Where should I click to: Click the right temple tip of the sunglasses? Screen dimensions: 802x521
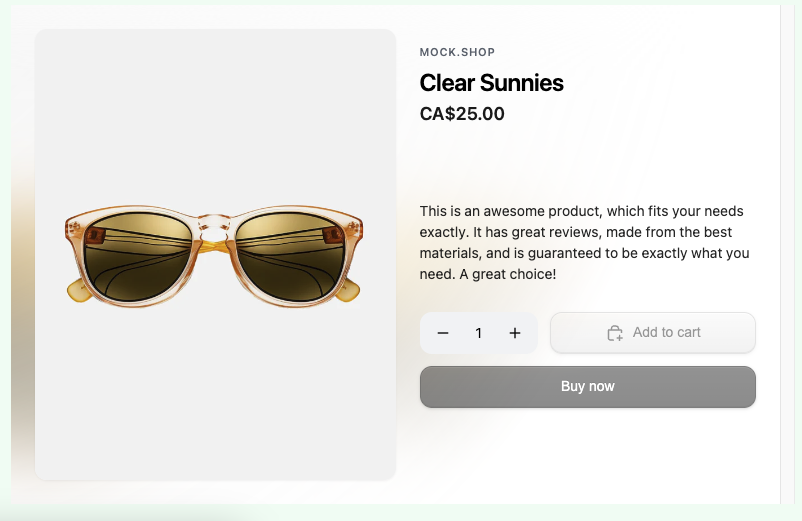click(349, 291)
